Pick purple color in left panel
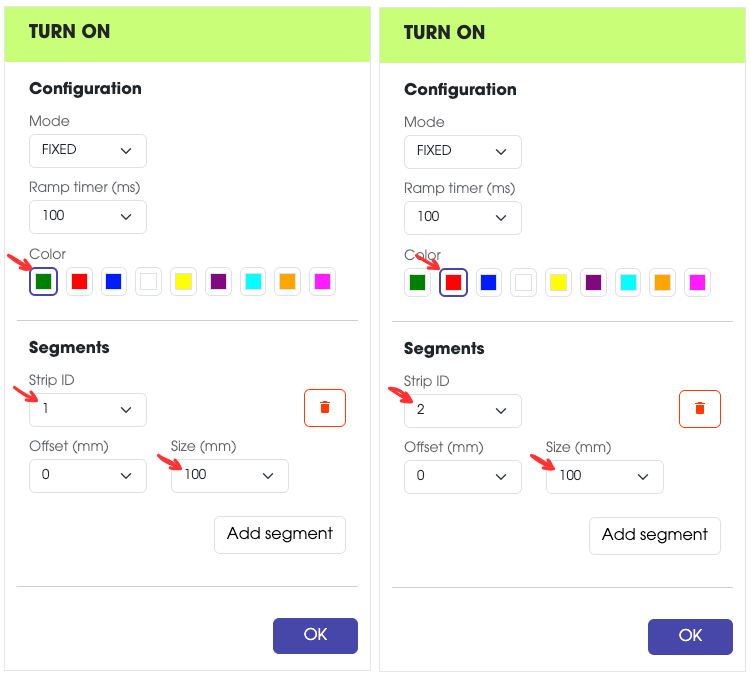The image size is (751, 676). 219,282
